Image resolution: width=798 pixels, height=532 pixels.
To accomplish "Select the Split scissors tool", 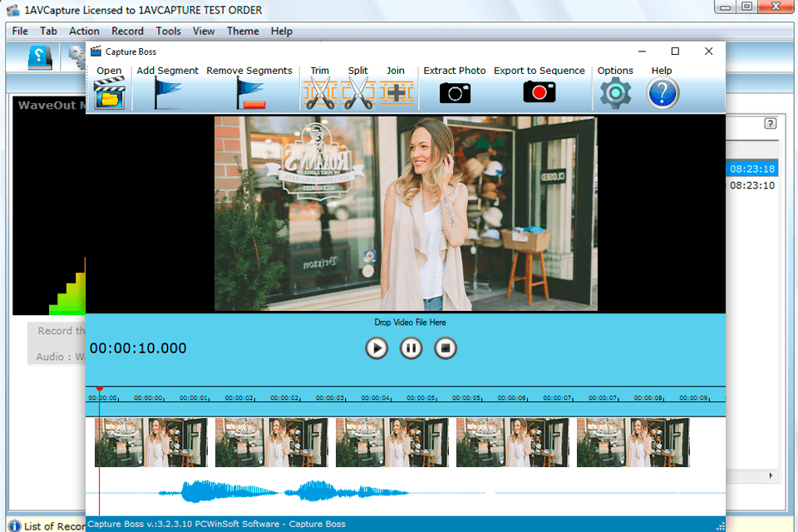I will 358,93.
